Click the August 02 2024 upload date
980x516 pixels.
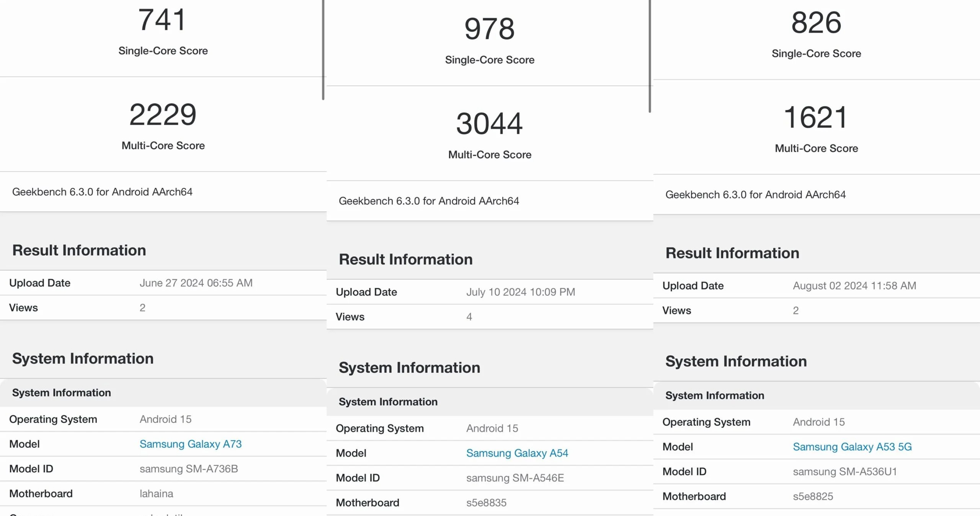click(854, 286)
